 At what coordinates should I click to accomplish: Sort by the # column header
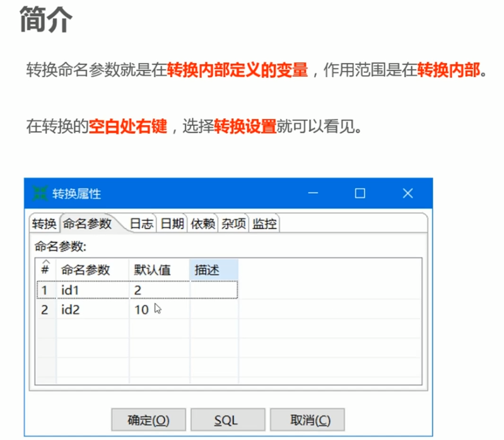pyautogui.click(x=45, y=270)
